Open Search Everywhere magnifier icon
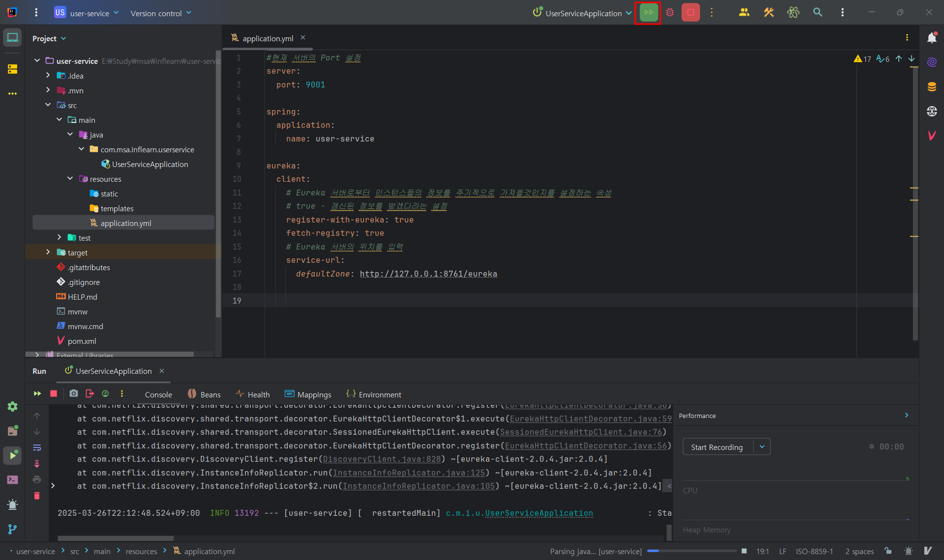Screen dimensions: 944x560 point(818,13)
